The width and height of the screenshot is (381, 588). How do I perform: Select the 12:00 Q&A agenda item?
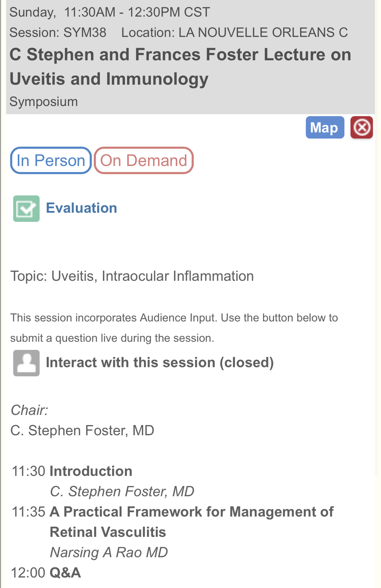65,573
